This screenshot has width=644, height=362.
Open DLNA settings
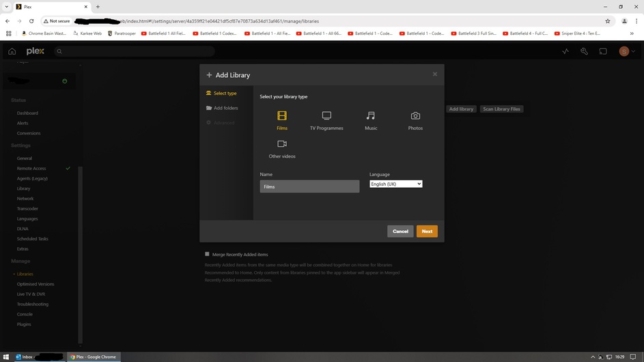click(23, 229)
